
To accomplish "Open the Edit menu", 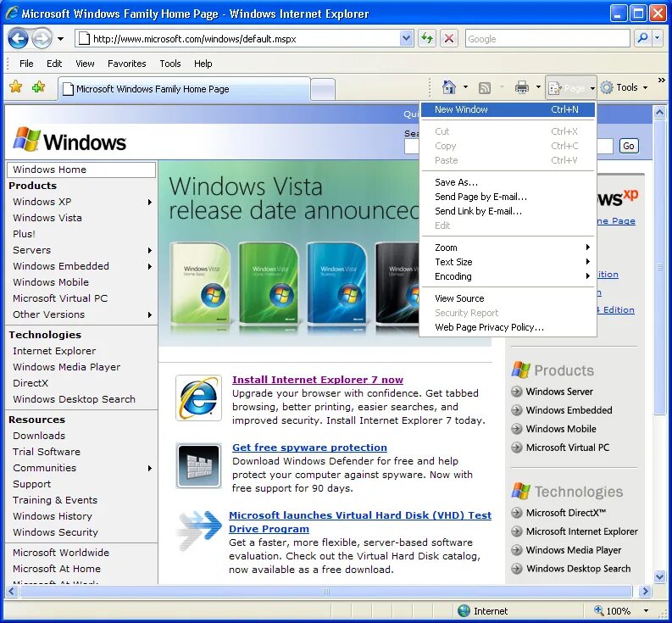I will [x=54, y=64].
